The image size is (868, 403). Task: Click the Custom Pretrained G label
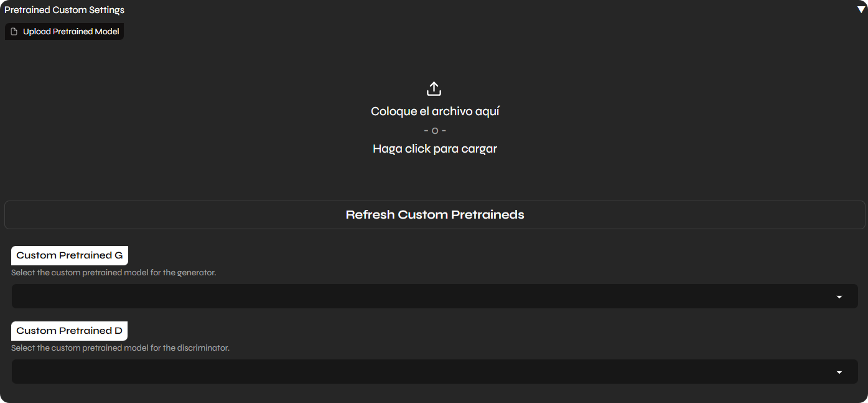(x=69, y=255)
